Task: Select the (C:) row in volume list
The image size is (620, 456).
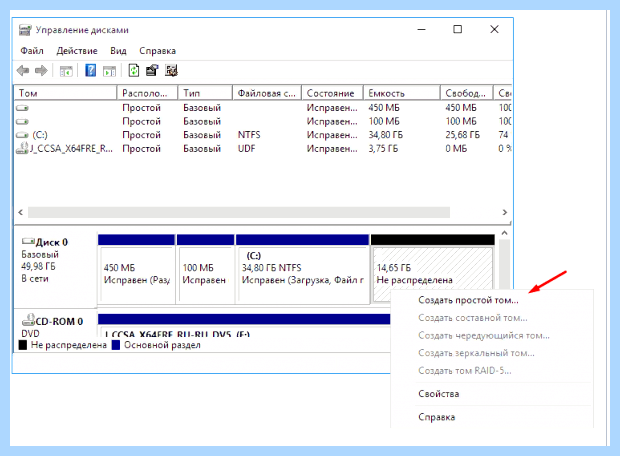Action: click(x=263, y=135)
